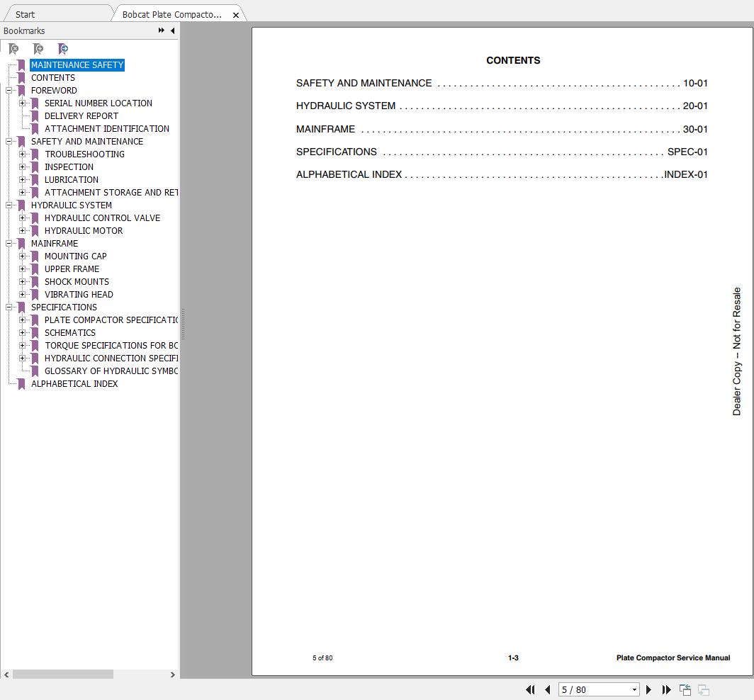Select the Bobcat Plate Compactor tab

point(171,14)
